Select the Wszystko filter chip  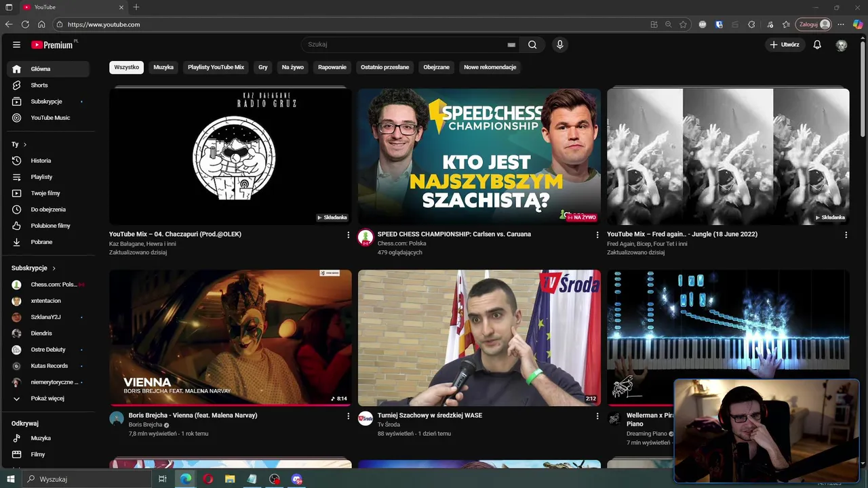tap(126, 67)
